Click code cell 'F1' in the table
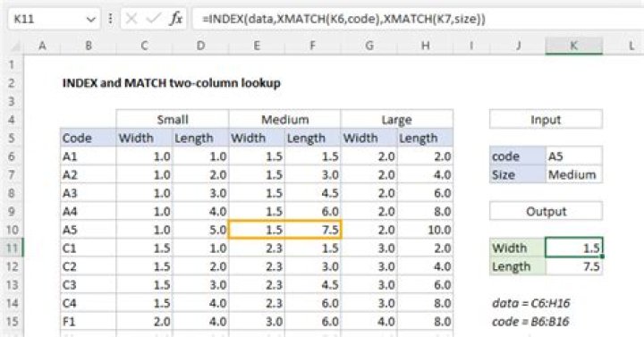Viewport: 644px width, 337px height. (x=88, y=322)
